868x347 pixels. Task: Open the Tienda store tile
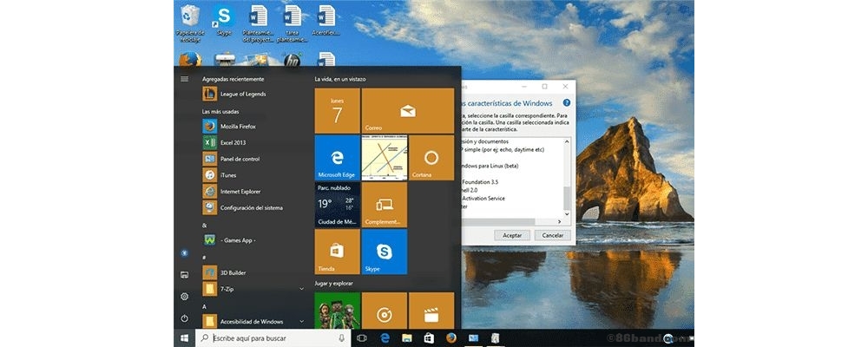(337, 252)
